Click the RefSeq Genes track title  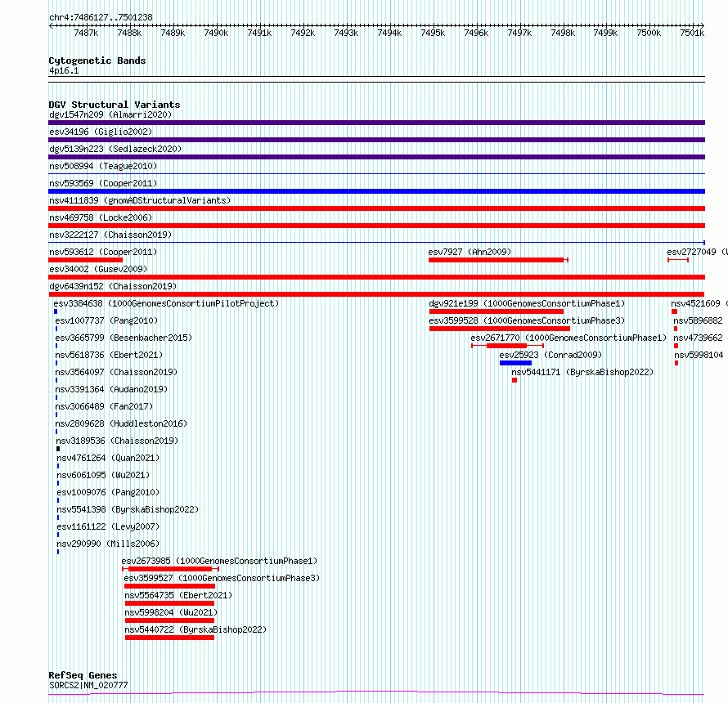83,676
